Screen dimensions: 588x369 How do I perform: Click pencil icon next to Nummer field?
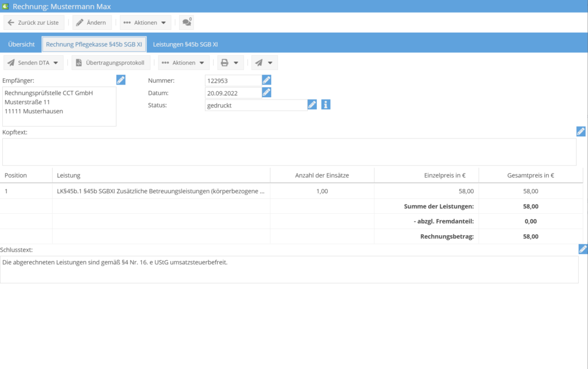pos(266,80)
